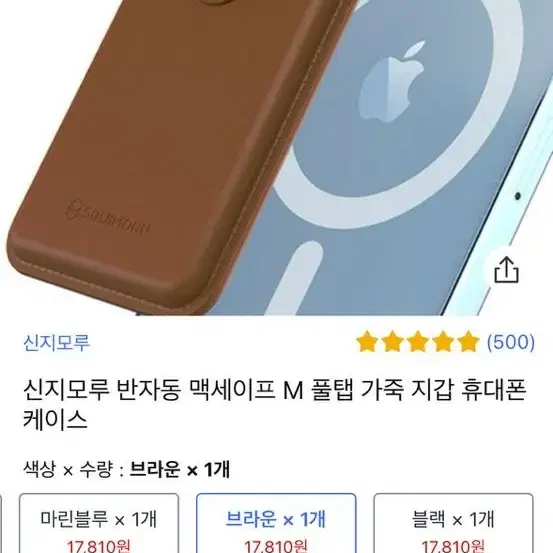The image size is (553, 553).
Task: Select the 브라운 × 1개 option
Action: pos(276,523)
